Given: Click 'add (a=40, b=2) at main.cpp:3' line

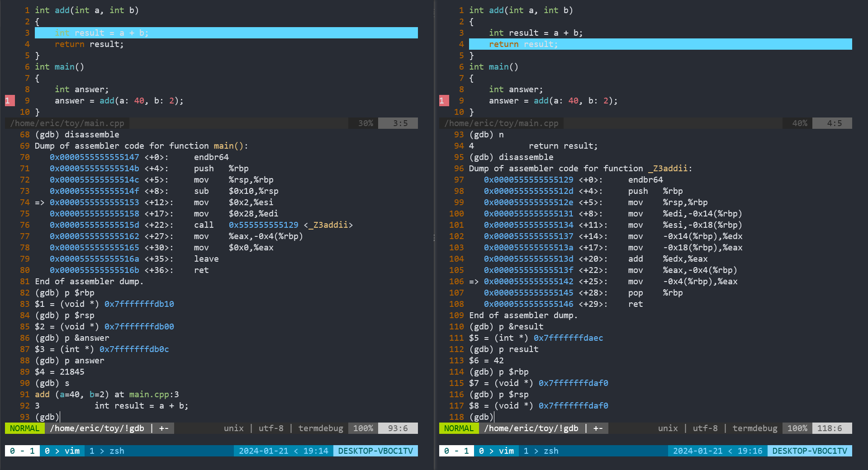Looking at the screenshot, I should click(107, 395).
